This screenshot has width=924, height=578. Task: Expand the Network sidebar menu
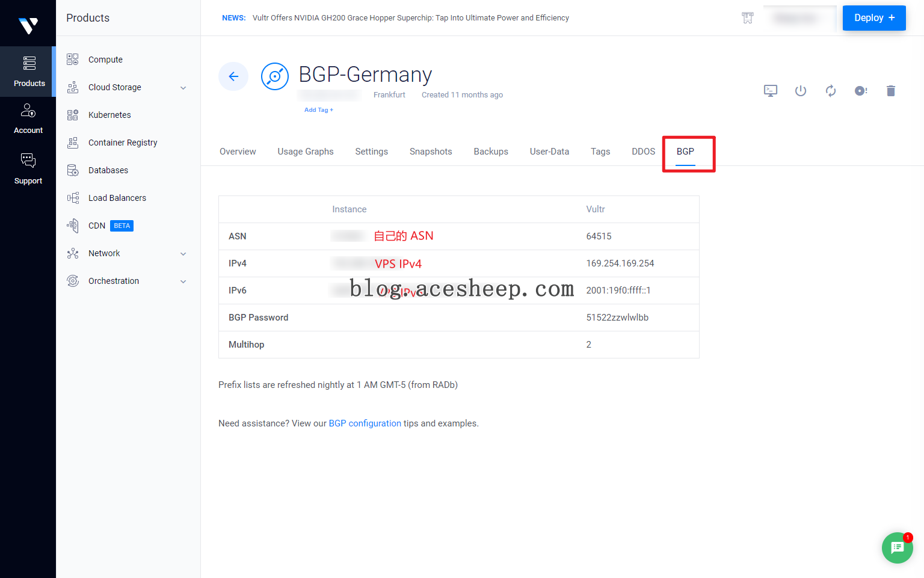pyautogui.click(x=183, y=253)
